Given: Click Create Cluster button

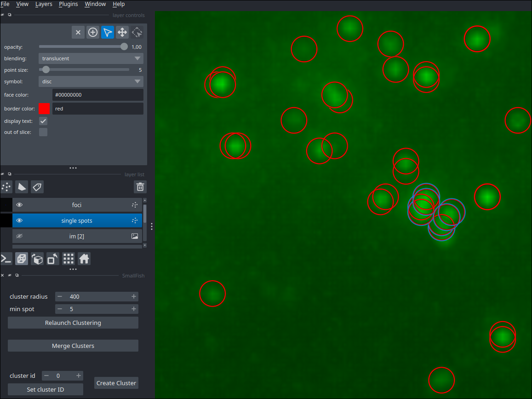Looking at the screenshot, I should pos(116,383).
